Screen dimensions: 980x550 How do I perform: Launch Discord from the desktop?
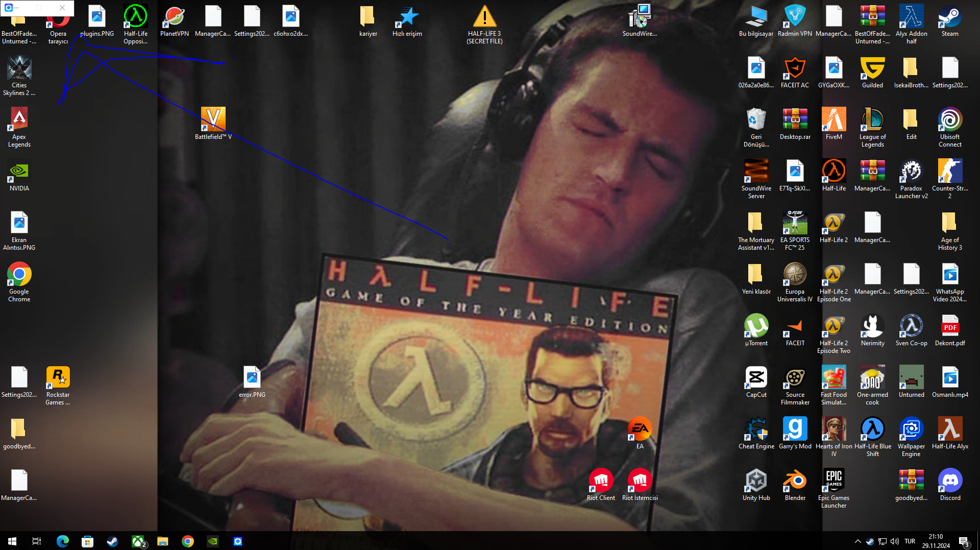pyautogui.click(x=950, y=485)
